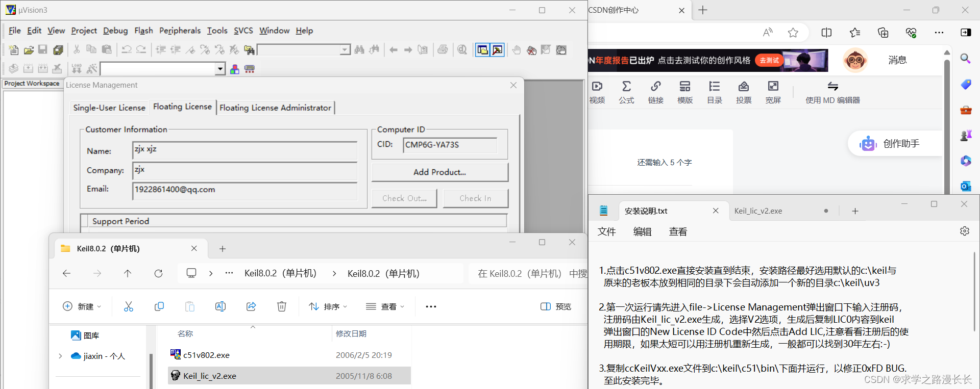Click the 公式 formula icon in CSDN editor
Screen dimensions: 980x389
click(x=626, y=92)
